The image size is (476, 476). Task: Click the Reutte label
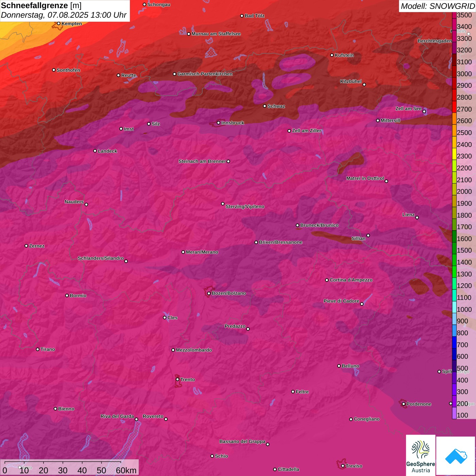[x=129, y=75]
